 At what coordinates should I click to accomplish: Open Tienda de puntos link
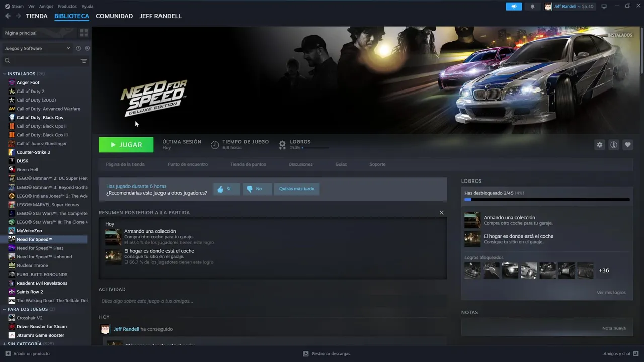click(x=248, y=164)
